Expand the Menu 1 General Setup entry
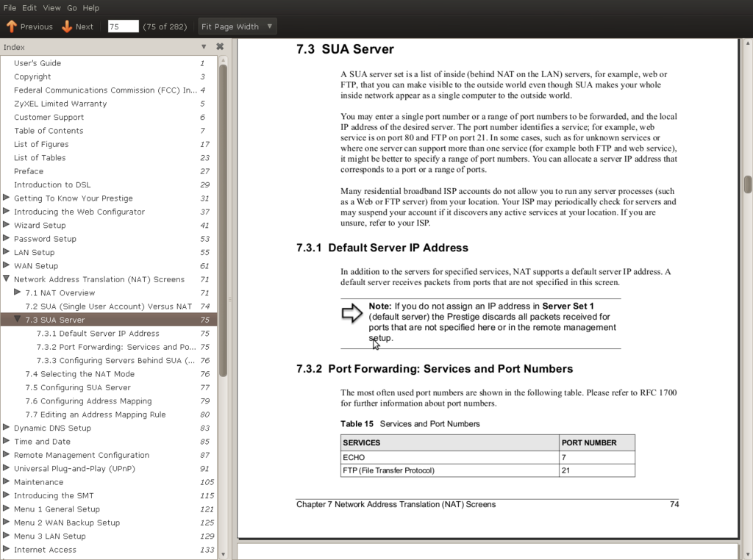 (x=6, y=508)
